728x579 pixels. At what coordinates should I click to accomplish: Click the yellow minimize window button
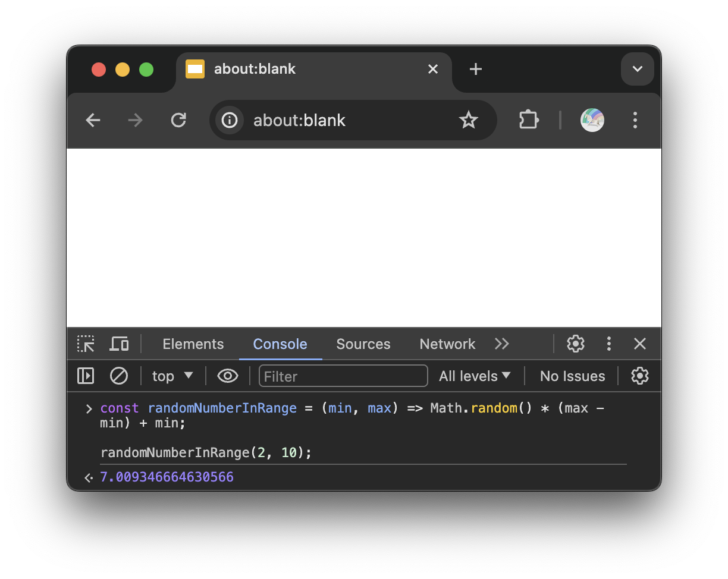[123, 70]
